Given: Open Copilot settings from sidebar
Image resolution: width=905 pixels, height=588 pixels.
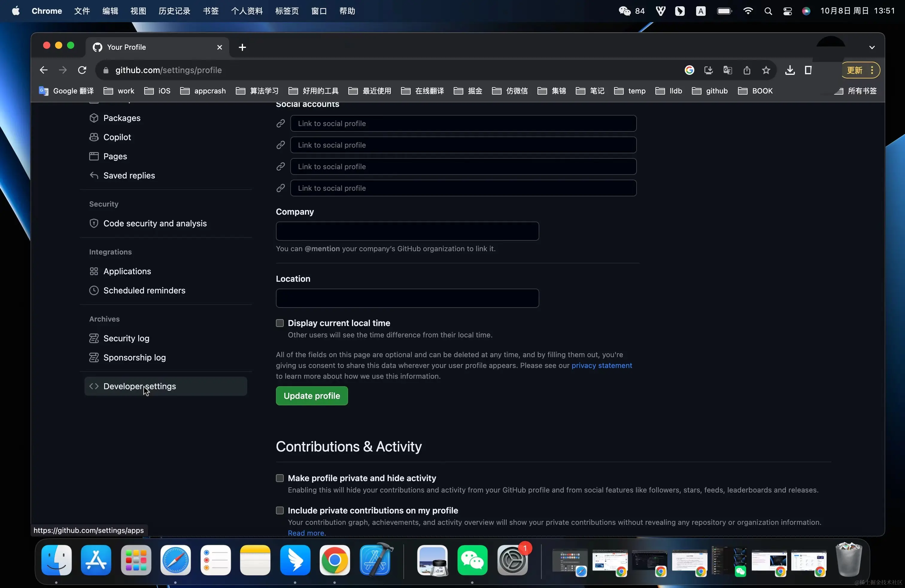Looking at the screenshot, I should [x=117, y=137].
